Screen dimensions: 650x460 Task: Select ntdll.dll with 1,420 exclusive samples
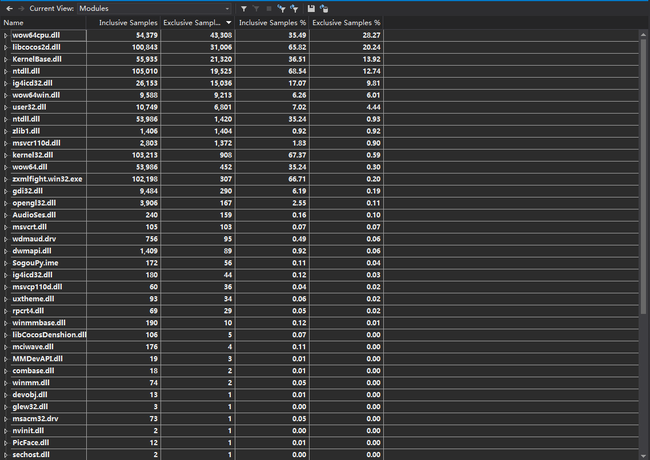pyautogui.click(x=26, y=119)
